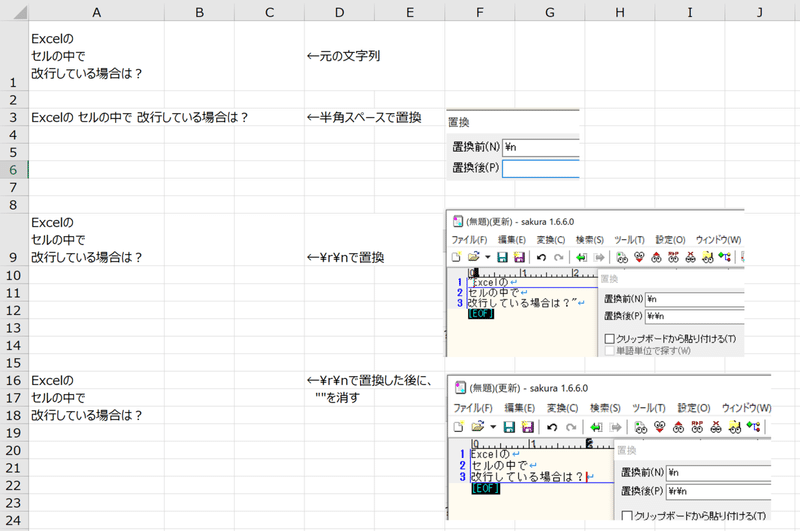Click the Select All corner triangle

coord(19,12)
